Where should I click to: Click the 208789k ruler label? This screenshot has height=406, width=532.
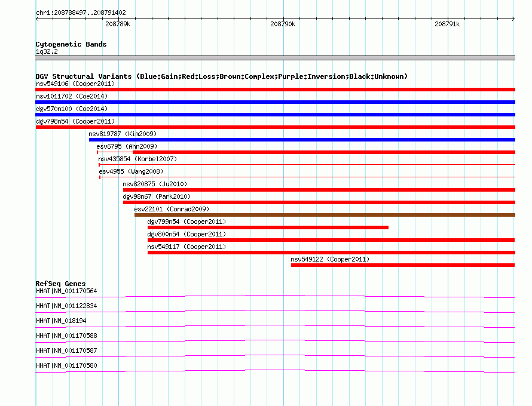click(x=118, y=24)
